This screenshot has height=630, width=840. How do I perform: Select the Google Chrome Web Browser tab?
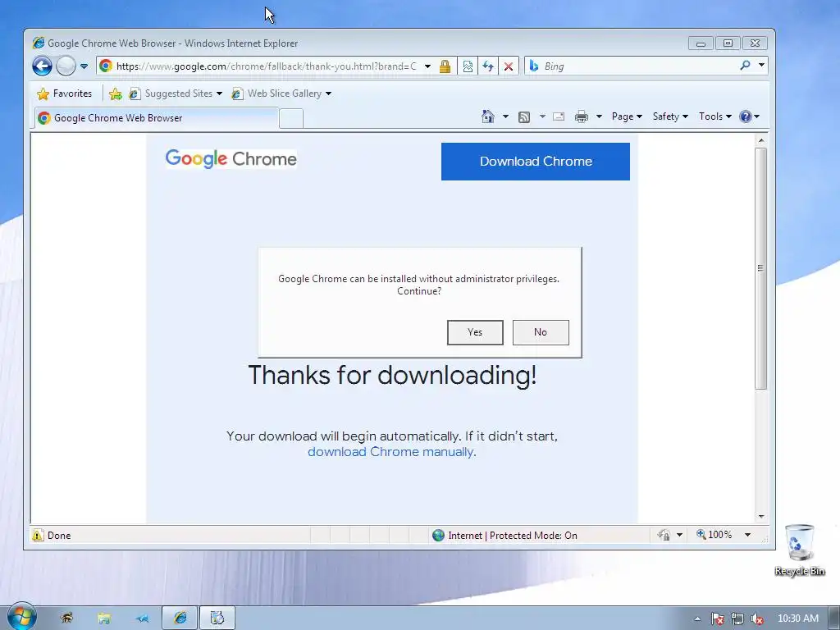[x=157, y=118]
